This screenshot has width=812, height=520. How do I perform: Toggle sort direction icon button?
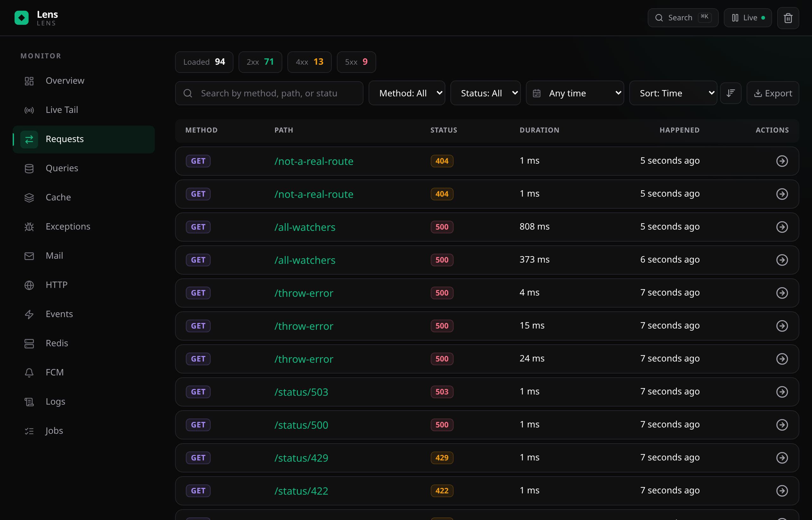point(730,93)
